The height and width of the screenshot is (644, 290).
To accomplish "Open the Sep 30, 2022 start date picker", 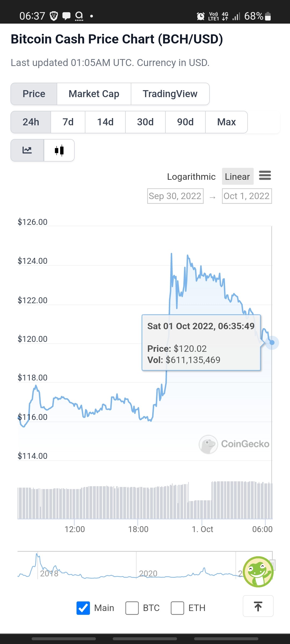I will [175, 196].
